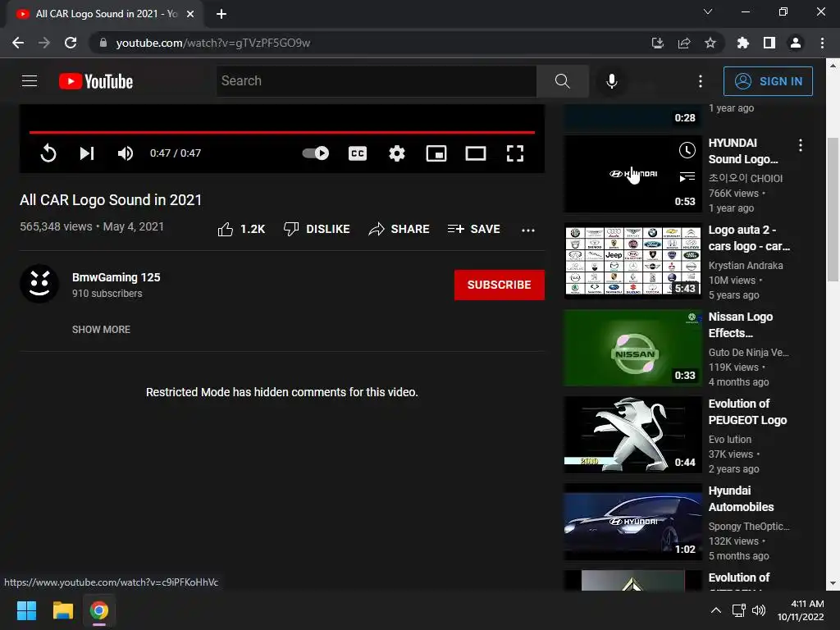Click the magnifier search button

[563, 81]
